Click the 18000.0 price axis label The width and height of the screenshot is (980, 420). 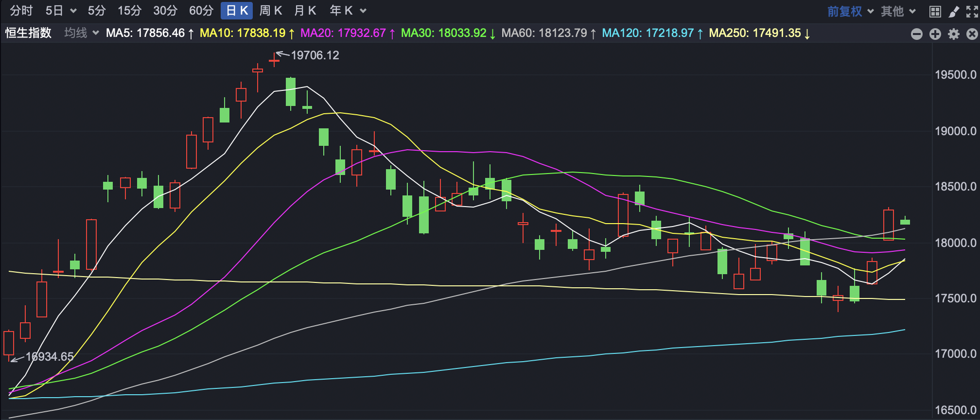click(x=956, y=243)
